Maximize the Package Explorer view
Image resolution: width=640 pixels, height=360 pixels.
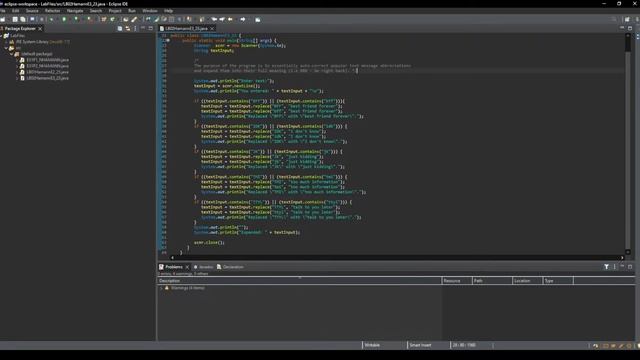151,28
